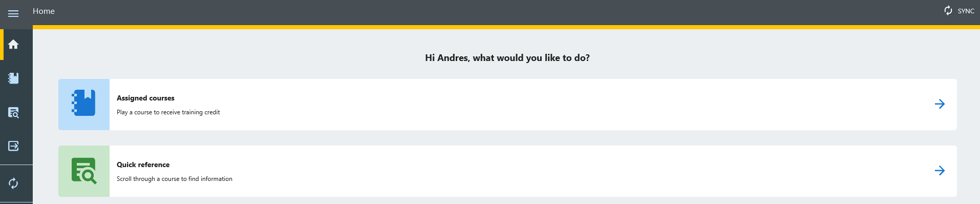Click the 'Hi Andres' greeting heading
The image size is (980, 204).
coord(507,58)
